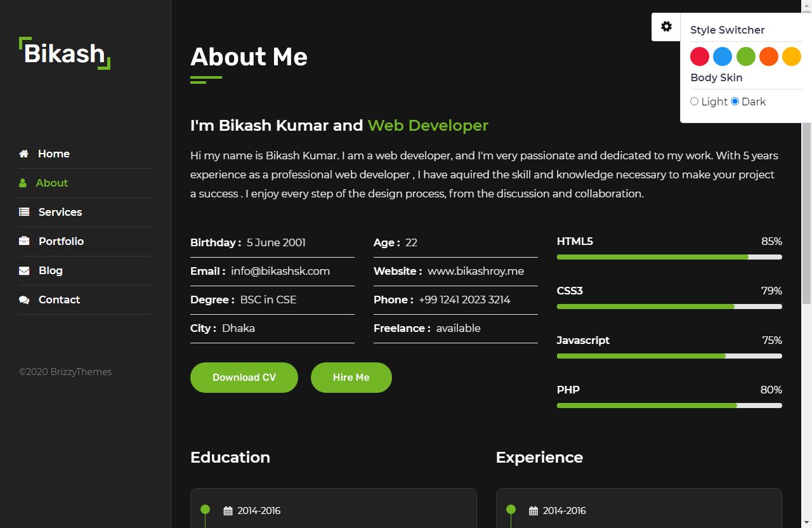Screen dimensions: 812x528
Task: Select the Dark body skin radio
Action: point(735,102)
